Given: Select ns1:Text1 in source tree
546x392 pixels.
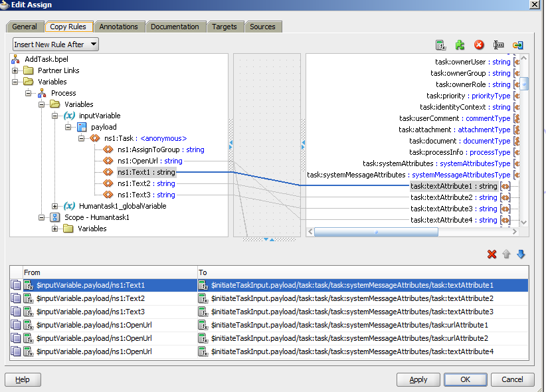Looking at the screenshot, I should pos(146,172).
